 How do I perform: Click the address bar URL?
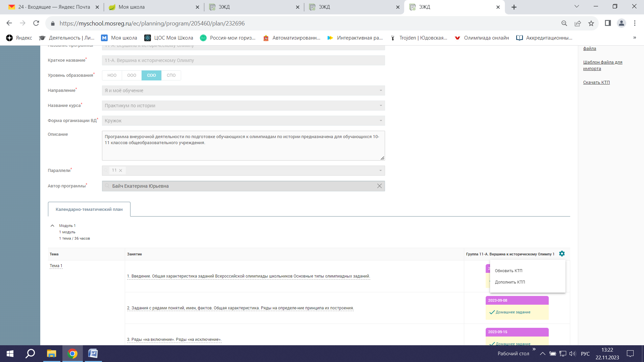pyautogui.click(x=152, y=23)
